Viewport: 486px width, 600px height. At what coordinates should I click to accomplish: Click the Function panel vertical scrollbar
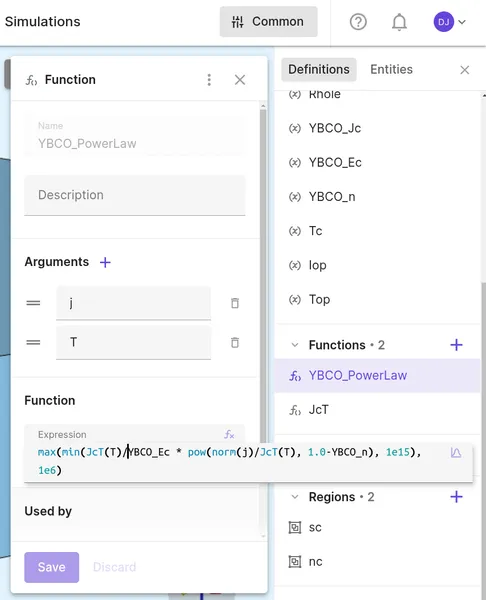click(x=263, y=276)
